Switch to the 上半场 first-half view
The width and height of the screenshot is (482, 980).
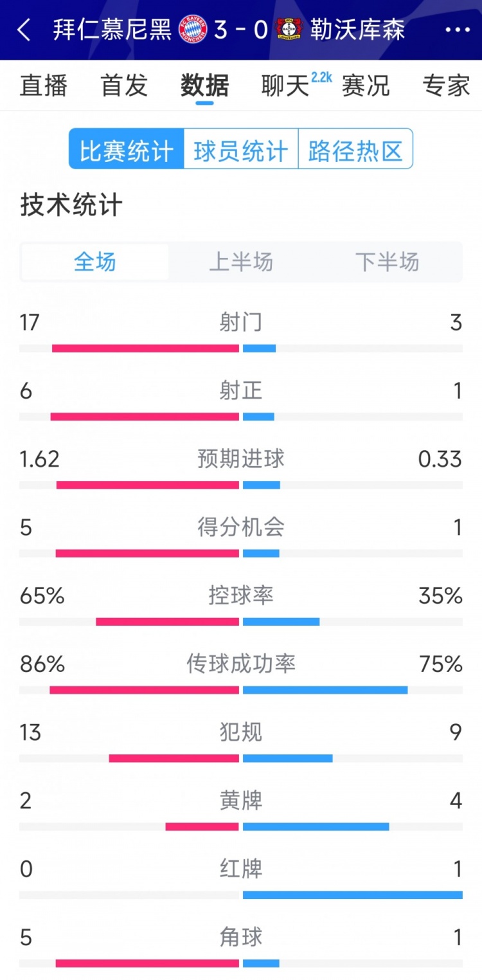pyautogui.click(x=241, y=262)
